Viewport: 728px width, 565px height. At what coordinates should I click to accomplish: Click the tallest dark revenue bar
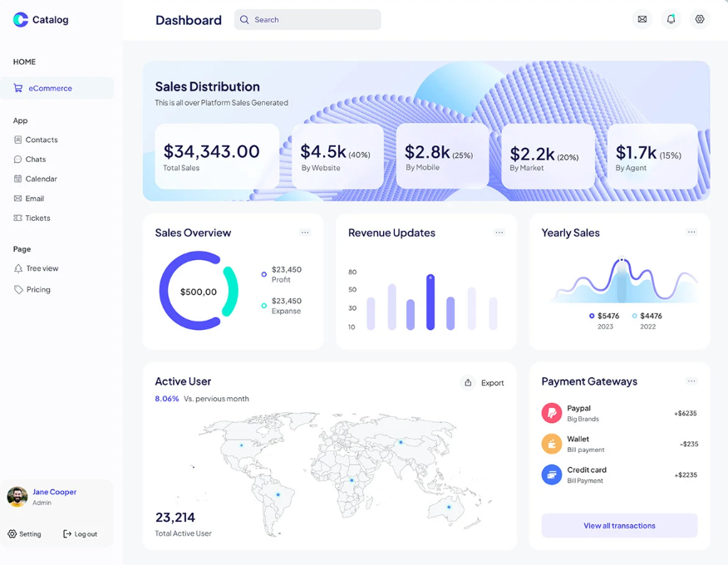pos(430,302)
